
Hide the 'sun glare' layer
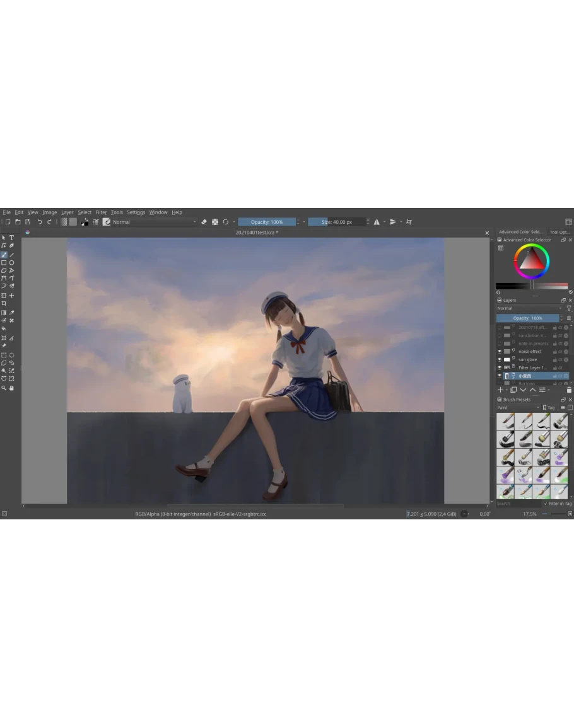pyautogui.click(x=500, y=359)
